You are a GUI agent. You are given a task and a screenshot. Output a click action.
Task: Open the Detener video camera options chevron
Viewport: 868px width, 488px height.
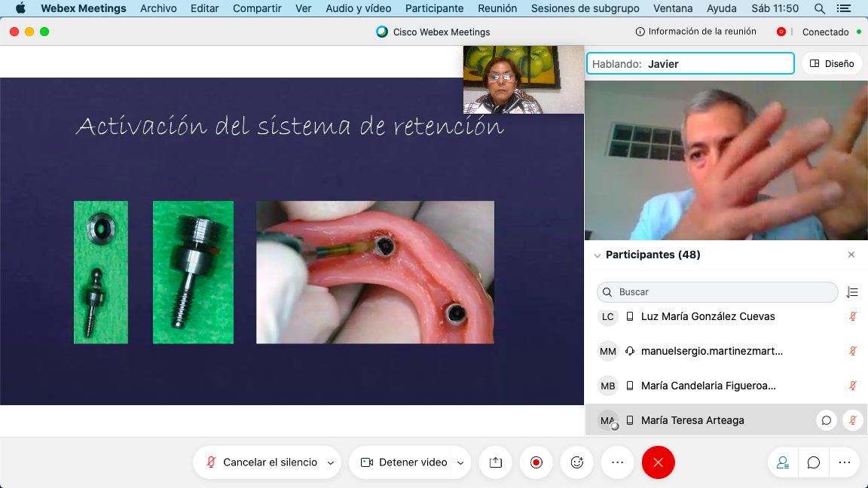[x=460, y=462]
